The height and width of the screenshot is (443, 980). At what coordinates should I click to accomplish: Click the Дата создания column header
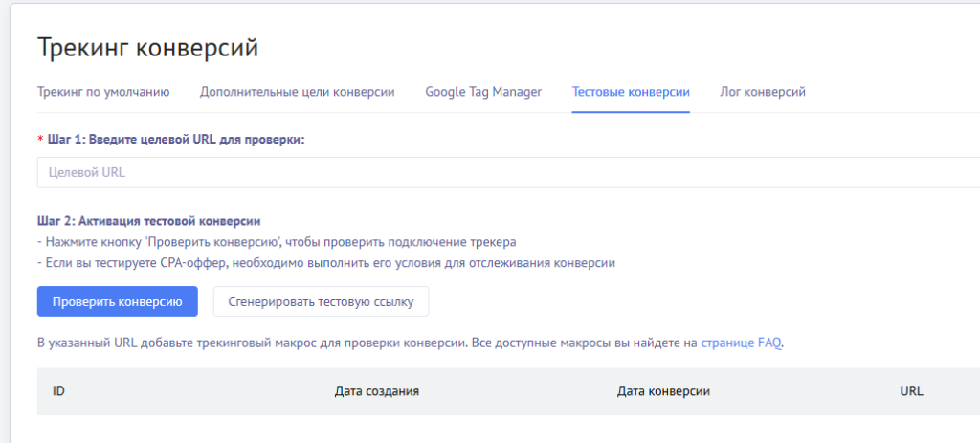[x=377, y=391]
